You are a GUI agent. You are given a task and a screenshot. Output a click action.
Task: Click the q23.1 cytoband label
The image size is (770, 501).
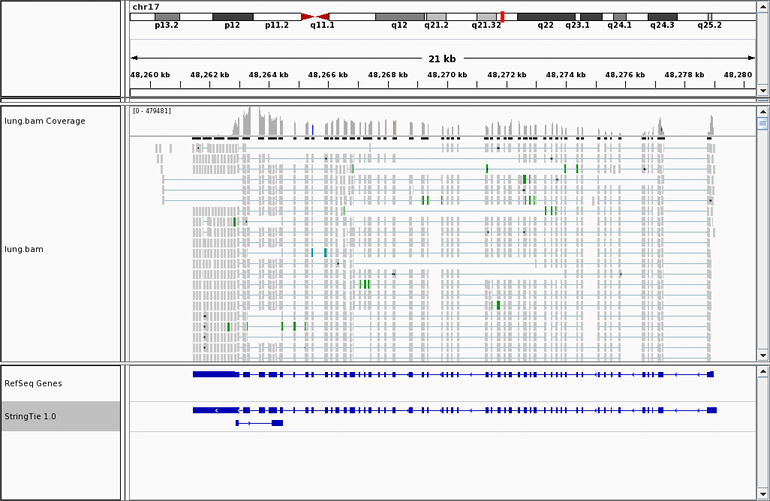click(x=578, y=25)
